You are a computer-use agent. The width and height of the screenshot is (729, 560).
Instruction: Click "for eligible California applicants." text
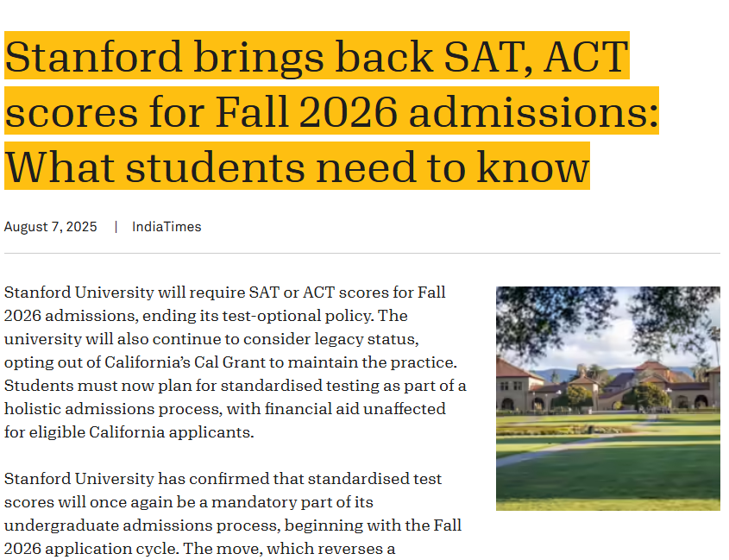129,432
